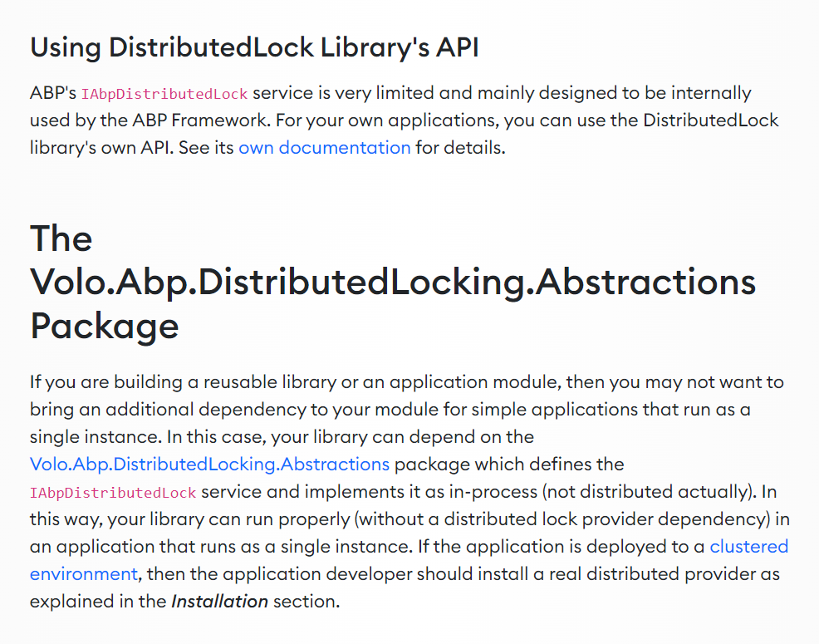Viewport: 819px width, 644px height.
Task: Follow the 'clustered environment' link
Action: pos(748,547)
